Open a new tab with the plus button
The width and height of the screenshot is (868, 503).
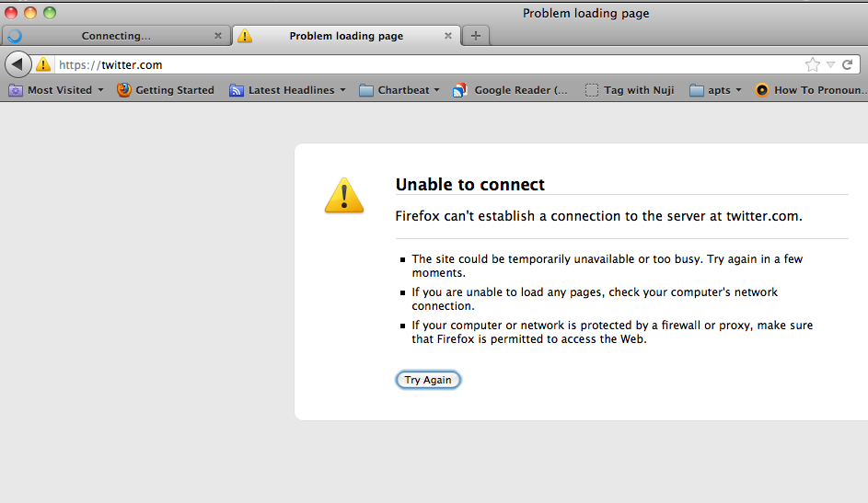click(476, 36)
